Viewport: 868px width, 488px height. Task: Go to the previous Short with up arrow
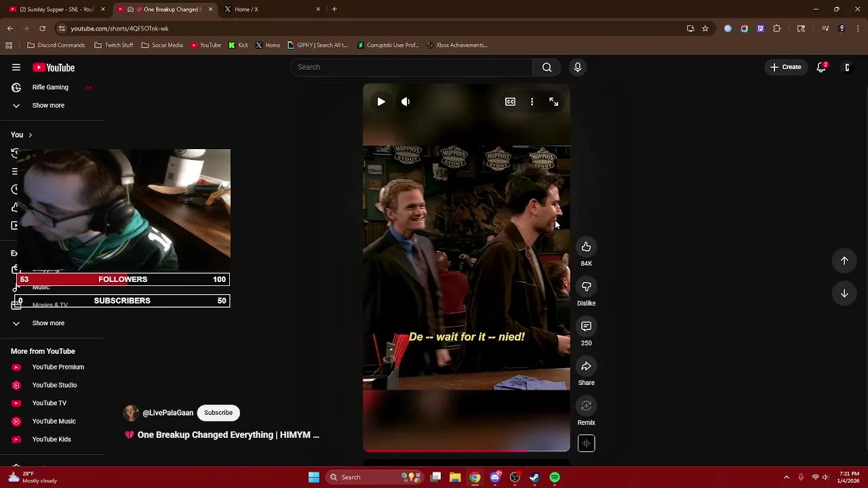point(844,261)
